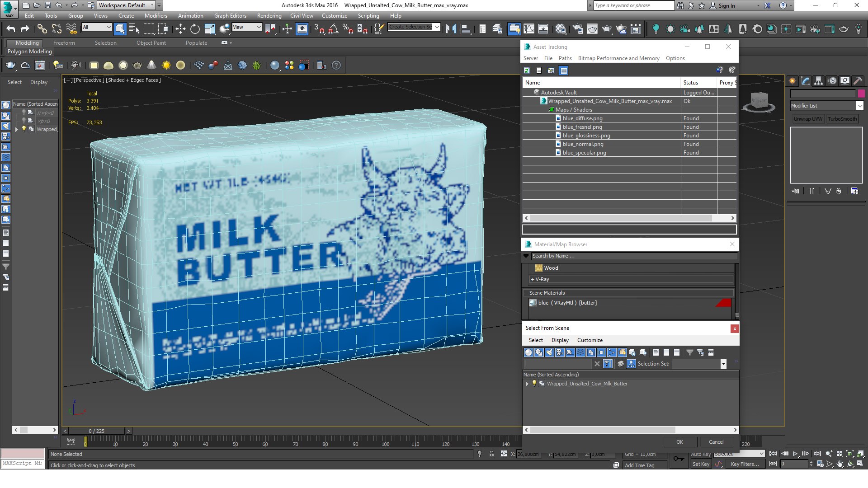Expand Wrapped_Unsalted_Cow_Milk_Butter in Select From Scene
868x488 pixels.
click(x=527, y=384)
